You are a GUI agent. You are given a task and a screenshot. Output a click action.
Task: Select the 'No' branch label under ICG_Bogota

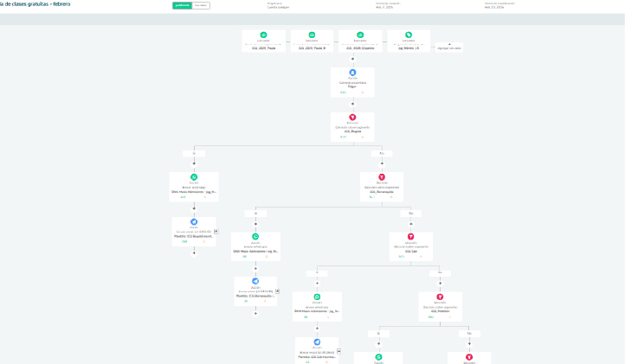[x=382, y=153]
